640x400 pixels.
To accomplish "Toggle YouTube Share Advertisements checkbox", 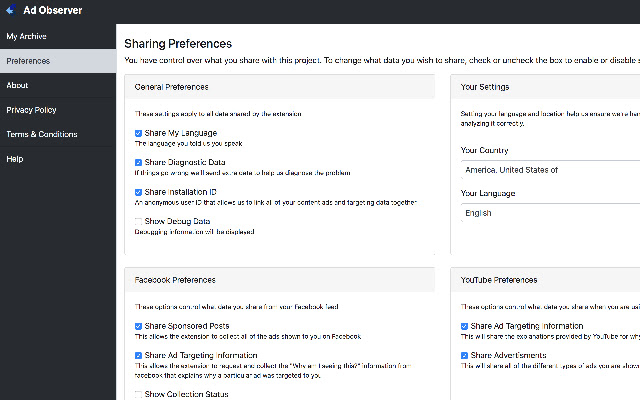I will point(464,356).
